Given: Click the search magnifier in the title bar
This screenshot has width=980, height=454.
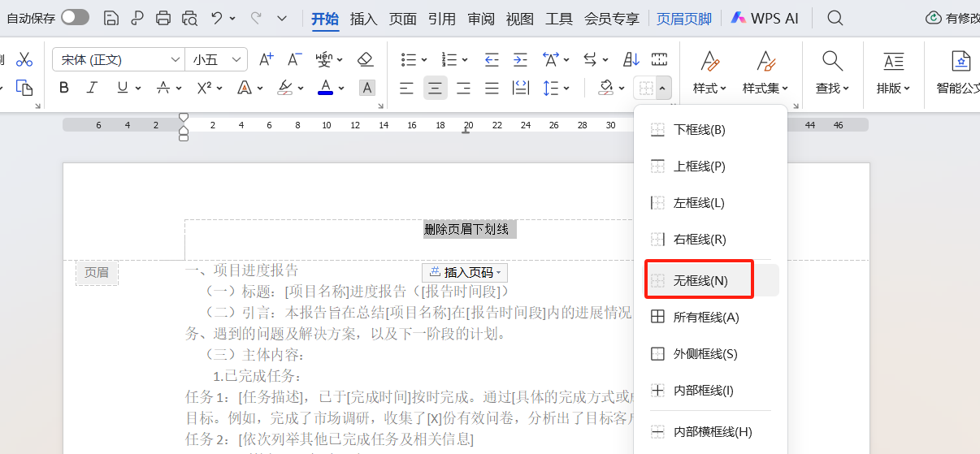Looking at the screenshot, I should pos(835,18).
